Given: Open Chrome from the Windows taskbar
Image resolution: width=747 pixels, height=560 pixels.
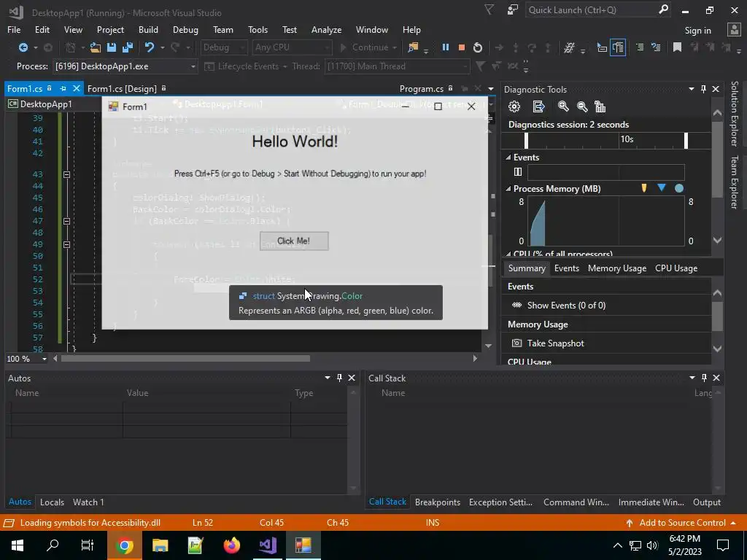Looking at the screenshot, I should point(124,545).
